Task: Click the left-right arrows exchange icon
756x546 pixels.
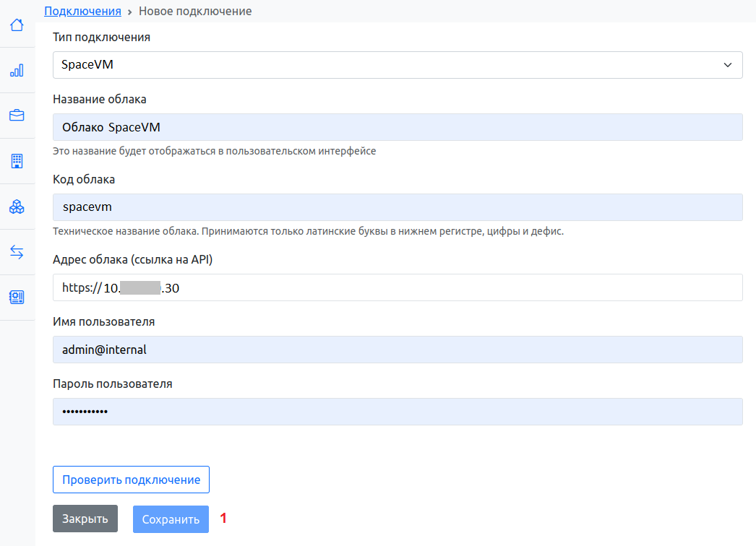Action: pos(17,252)
